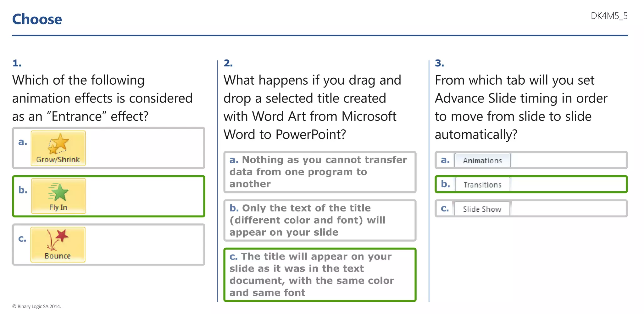This screenshot has width=644, height=314.
Task: Select 'Only the text of the title' answer
Action: (x=319, y=220)
